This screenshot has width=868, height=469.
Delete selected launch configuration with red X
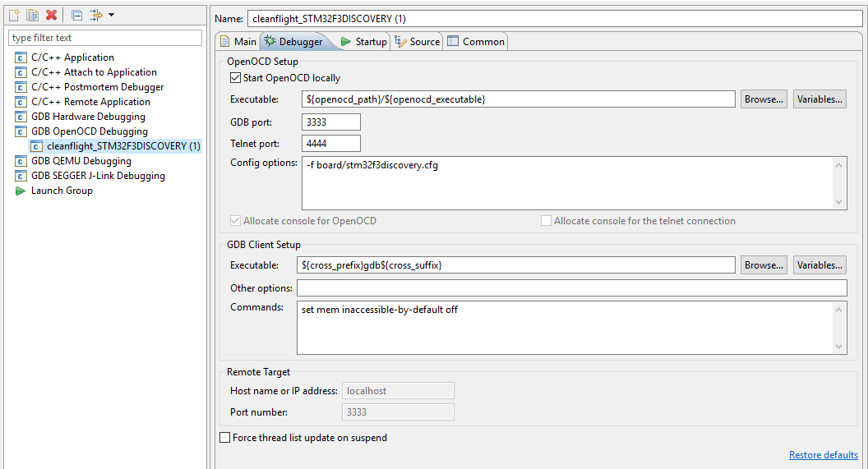51,15
